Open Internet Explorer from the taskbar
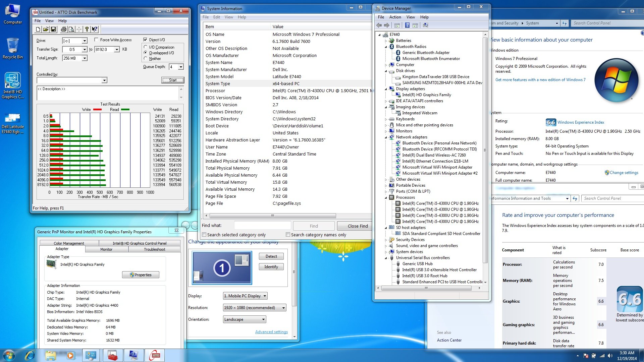Image resolution: width=644 pixels, height=362 pixels. click(30, 355)
